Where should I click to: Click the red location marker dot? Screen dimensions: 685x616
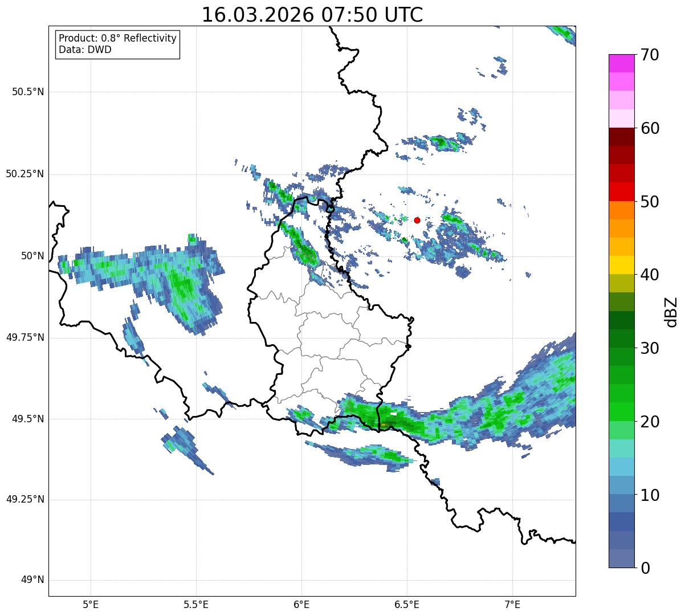pos(417,220)
